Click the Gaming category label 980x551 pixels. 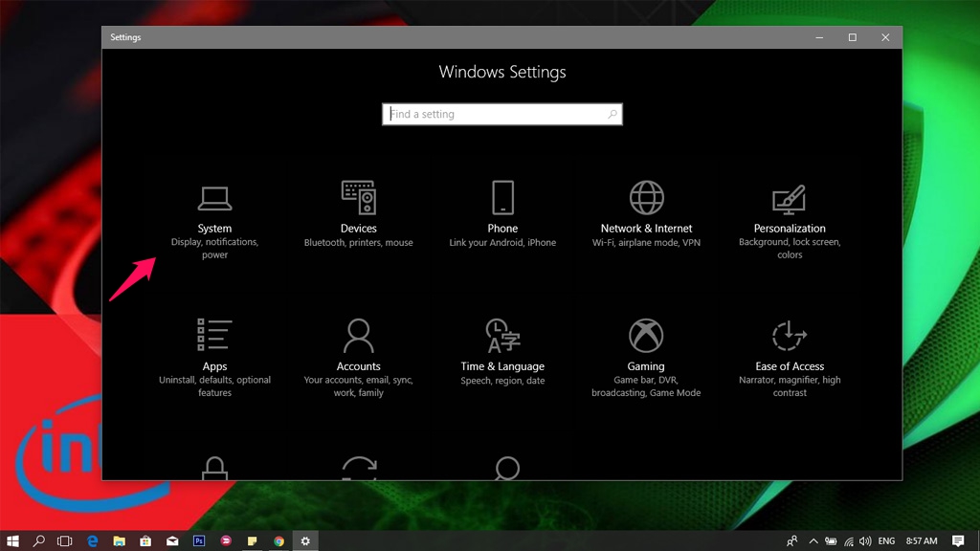pyautogui.click(x=646, y=366)
